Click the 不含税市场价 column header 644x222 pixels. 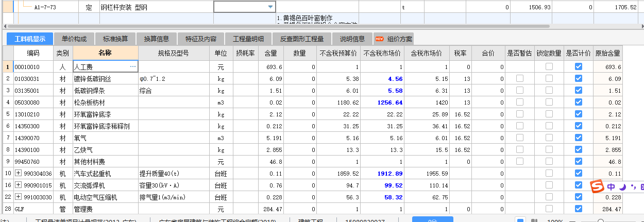[382, 53]
